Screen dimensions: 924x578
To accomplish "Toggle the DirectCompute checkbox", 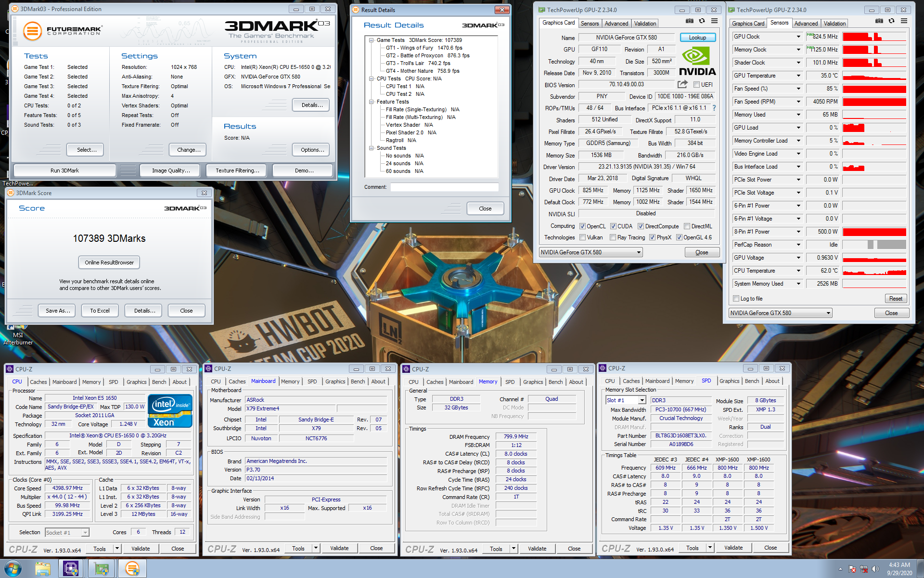I will [x=641, y=226].
